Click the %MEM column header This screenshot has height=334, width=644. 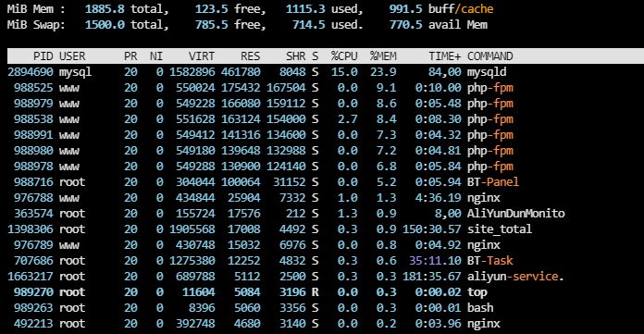383,56
